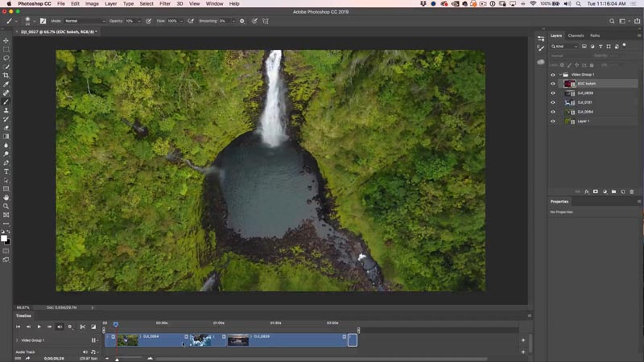Viewport: 644px width, 362px height.
Task: Add media to the Video Group 1 track
Action: 523,340
